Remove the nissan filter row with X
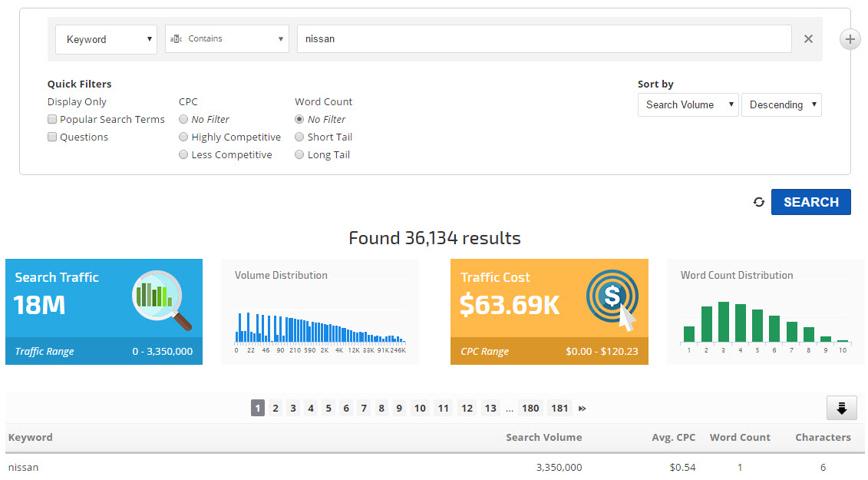Image resolution: width=868 pixels, height=480 pixels. [x=808, y=39]
